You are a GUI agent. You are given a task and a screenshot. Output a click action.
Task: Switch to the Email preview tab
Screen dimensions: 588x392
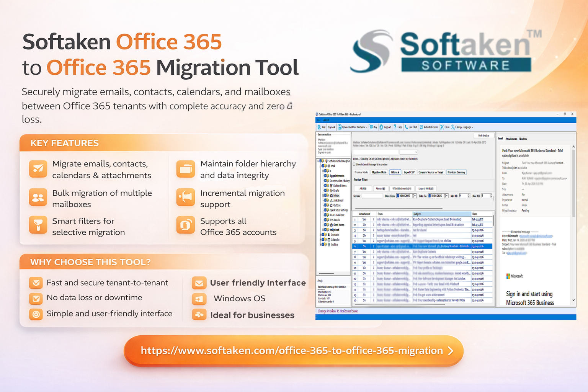point(500,139)
